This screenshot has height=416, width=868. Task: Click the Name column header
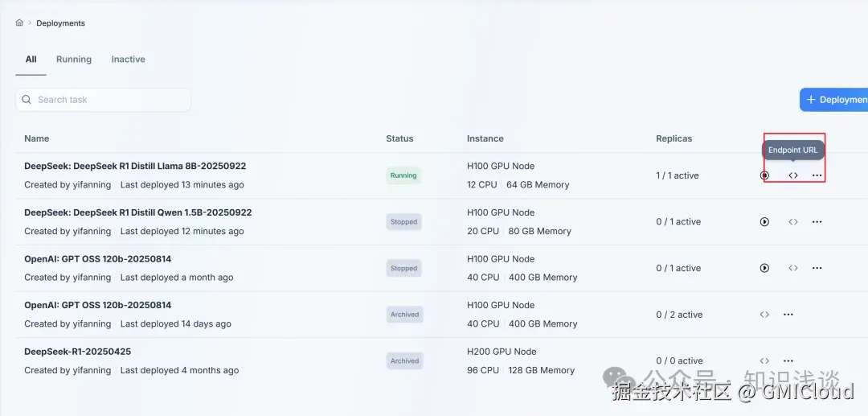(36, 138)
